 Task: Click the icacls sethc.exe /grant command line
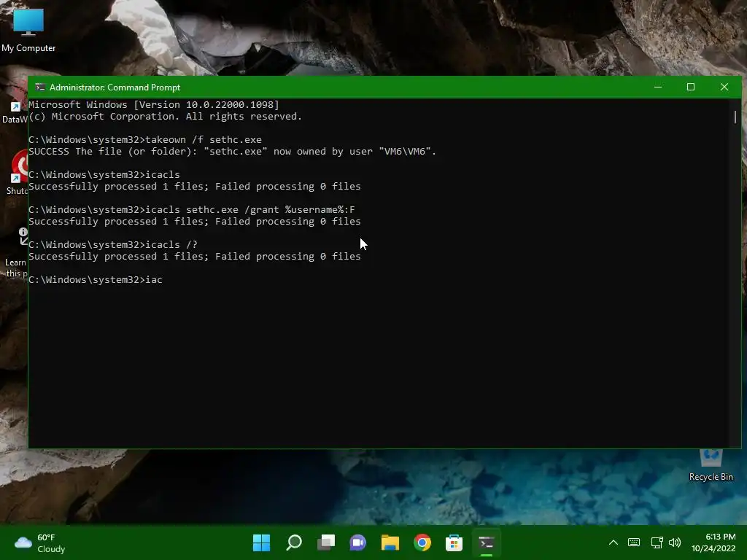[192, 209]
